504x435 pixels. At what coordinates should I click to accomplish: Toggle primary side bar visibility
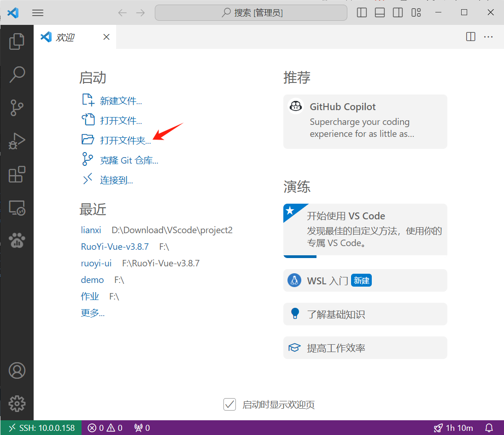coord(362,12)
